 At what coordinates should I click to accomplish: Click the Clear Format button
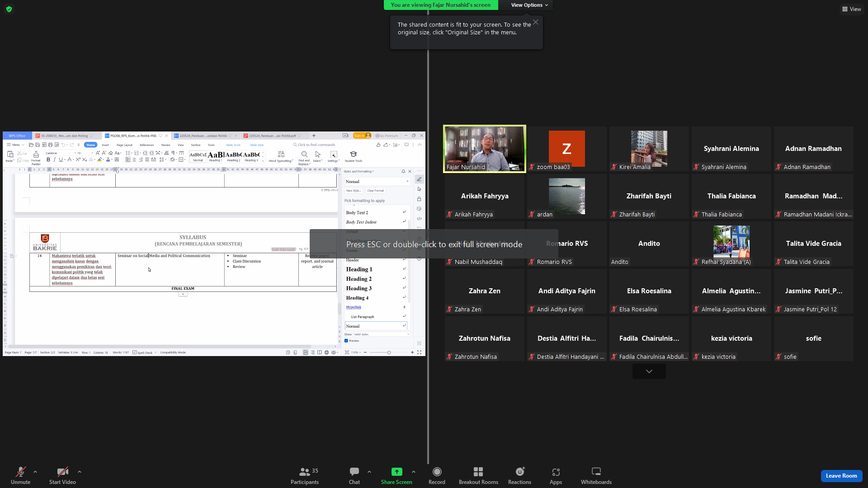376,191
